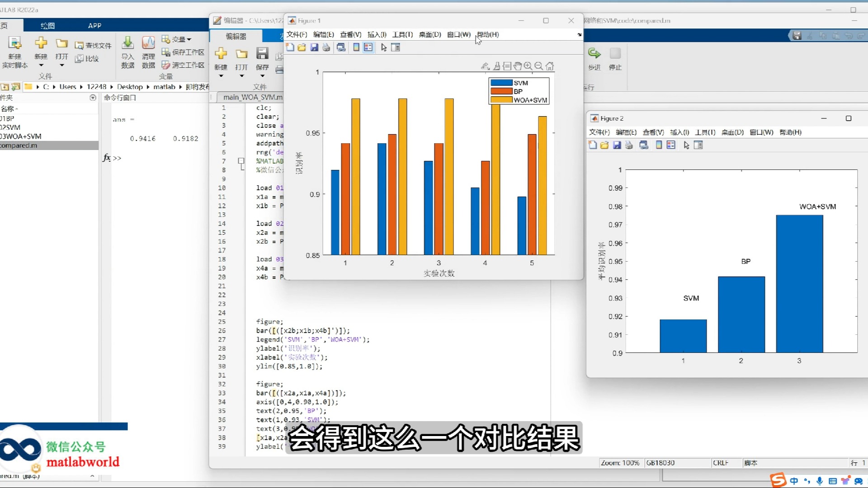Viewport: 868px width, 488px height.
Task: Expand 新建 dropdown in MATLAB main ribbon
Action: point(41,65)
